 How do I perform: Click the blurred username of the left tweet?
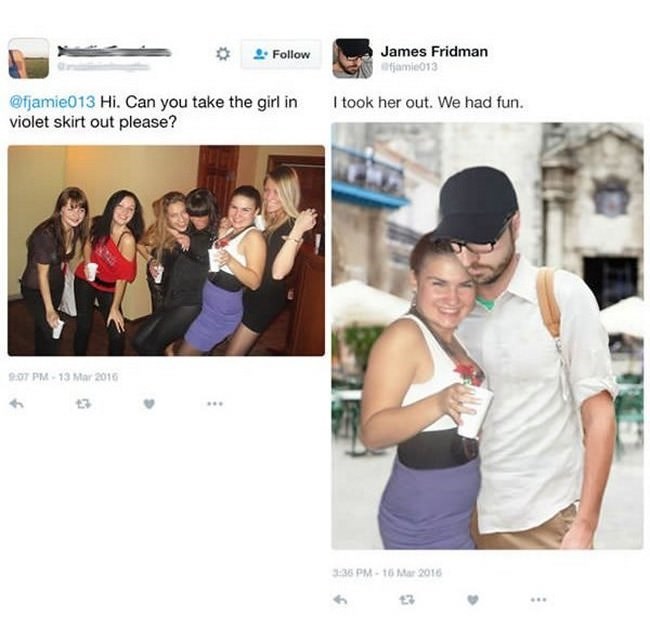(114, 51)
